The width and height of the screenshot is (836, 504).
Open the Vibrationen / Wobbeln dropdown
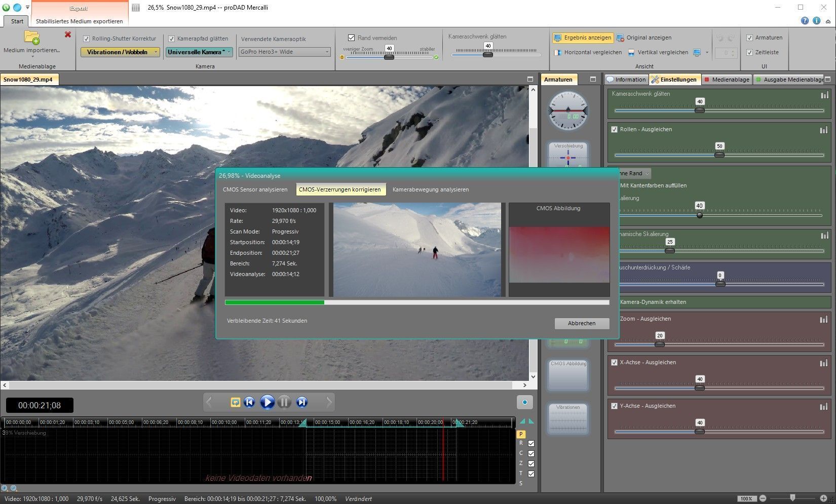(x=120, y=52)
